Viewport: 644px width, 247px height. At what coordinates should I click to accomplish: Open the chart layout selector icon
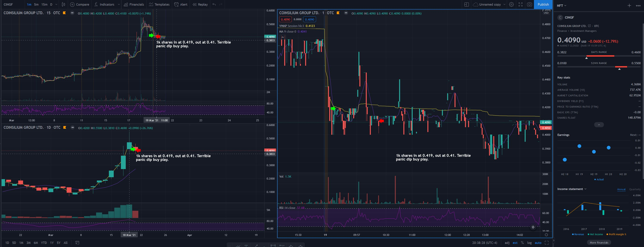tap(466, 4)
